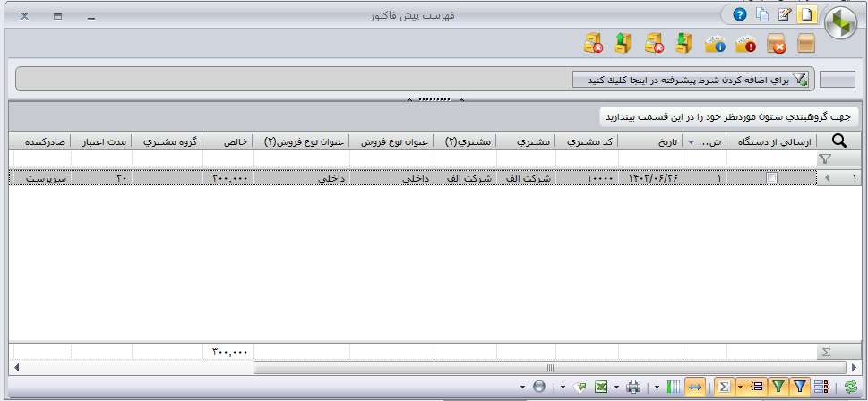The width and height of the screenshot is (868, 401).
Task: Click the advanced filter condition button
Action: [x=691, y=79]
